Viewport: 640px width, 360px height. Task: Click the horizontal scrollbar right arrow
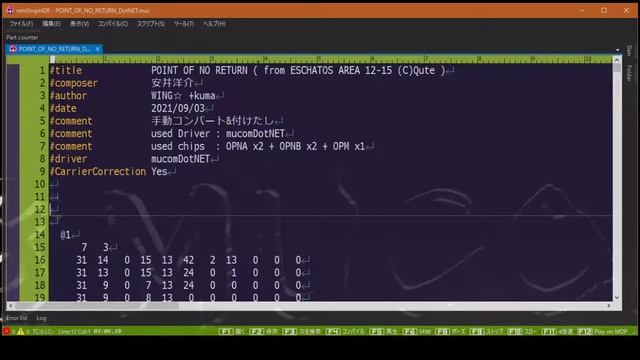[x=609, y=305]
